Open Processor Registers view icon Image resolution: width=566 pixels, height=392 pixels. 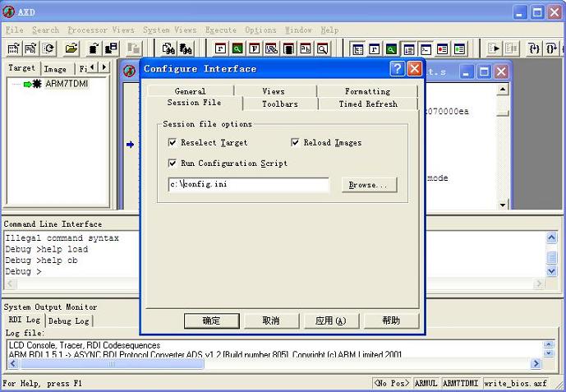[220, 48]
